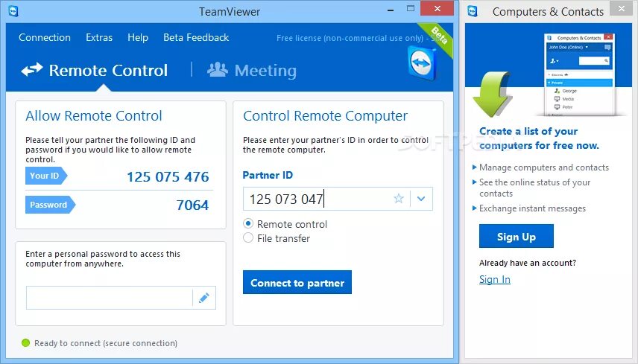This screenshot has width=638, height=364.
Task: Click the 'Partner ID' label
Action: point(268,175)
